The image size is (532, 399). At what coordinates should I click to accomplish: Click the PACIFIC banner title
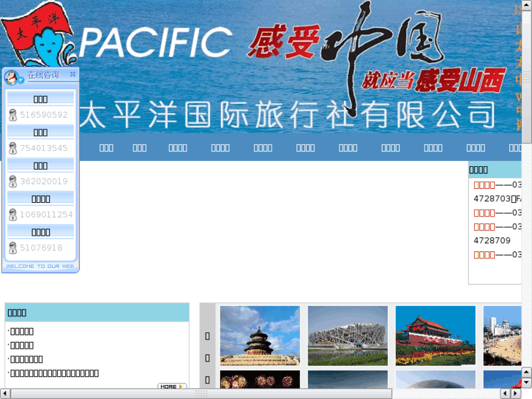pyautogui.click(x=156, y=42)
